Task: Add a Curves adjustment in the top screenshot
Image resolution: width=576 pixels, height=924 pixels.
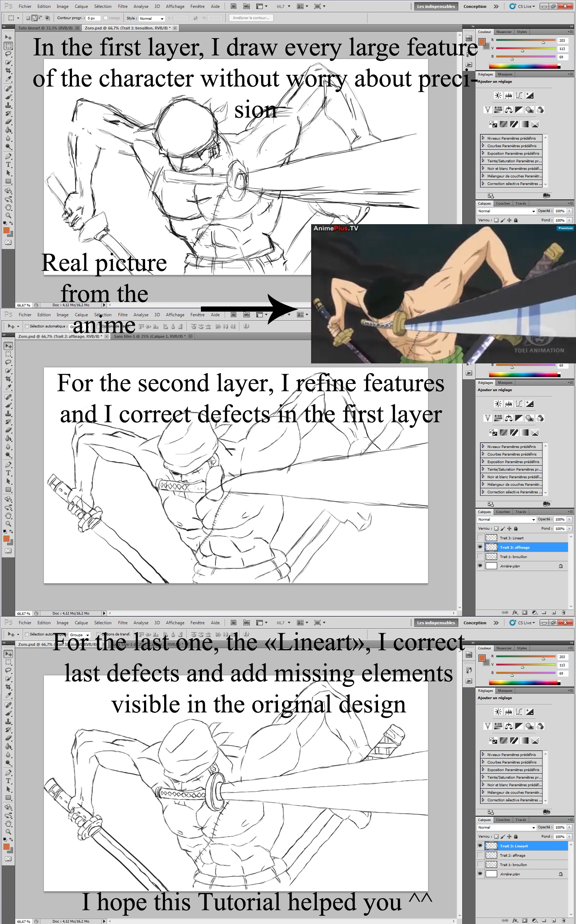Action: (x=519, y=96)
